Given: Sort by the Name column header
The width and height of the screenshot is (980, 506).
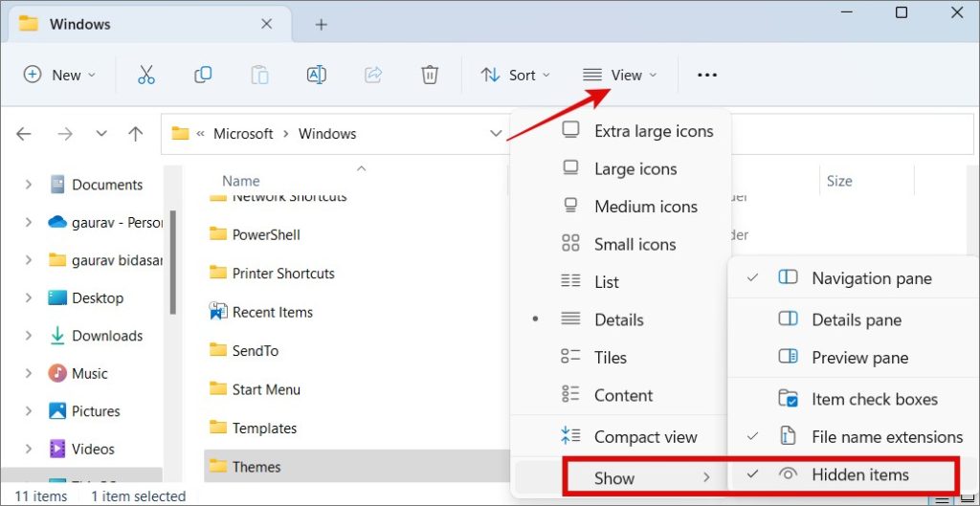Looking at the screenshot, I should (240, 181).
